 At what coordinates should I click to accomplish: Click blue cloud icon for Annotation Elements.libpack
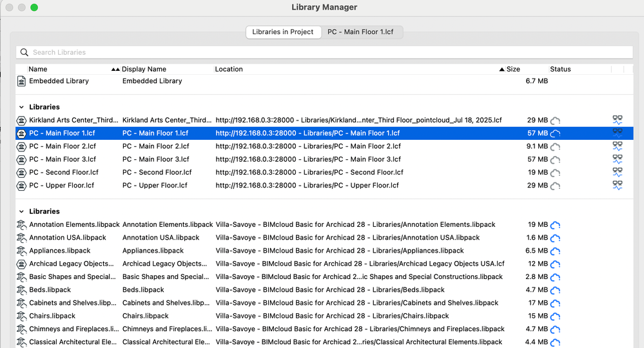pyautogui.click(x=555, y=225)
